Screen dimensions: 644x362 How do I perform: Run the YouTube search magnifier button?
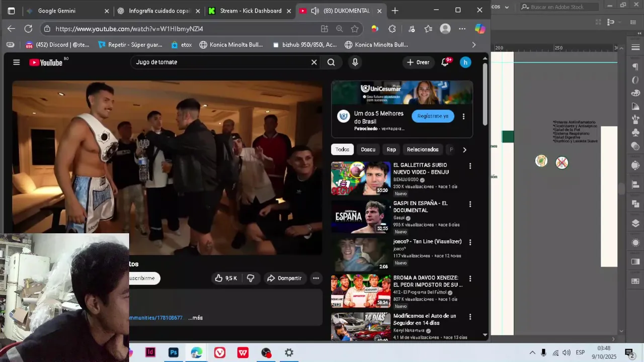pyautogui.click(x=331, y=62)
